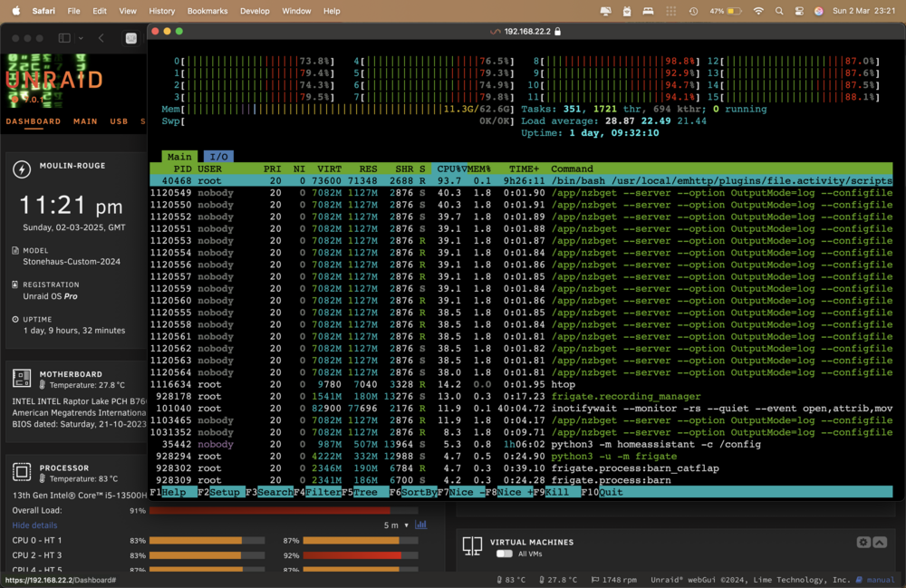Click F10 Quit in htop

coord(602,492)
